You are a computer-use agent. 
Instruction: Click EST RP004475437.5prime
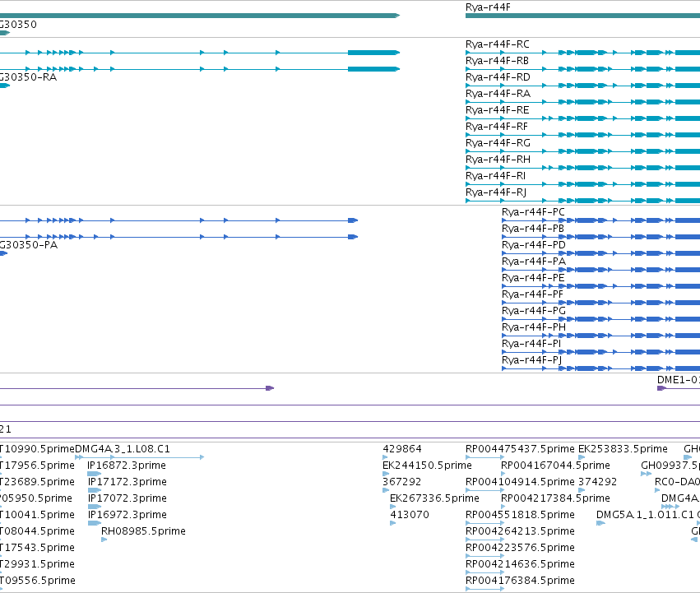520,449
